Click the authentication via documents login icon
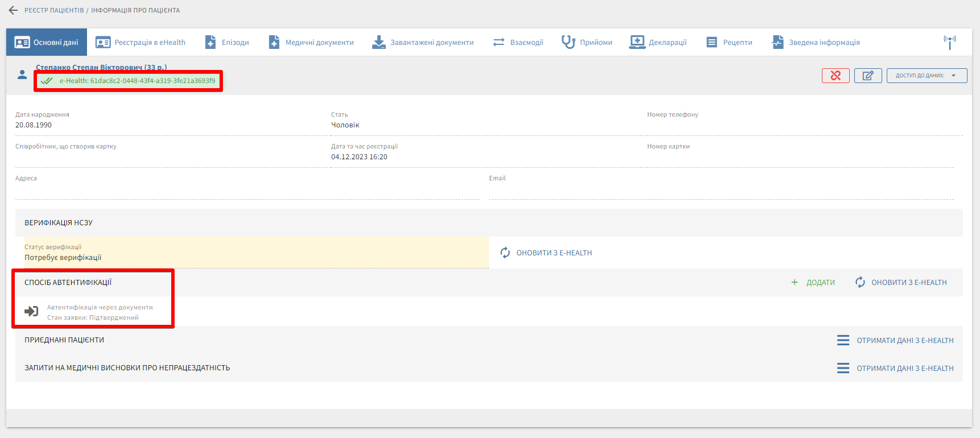This screenshot has width=980, height=438. click(31, 312)
